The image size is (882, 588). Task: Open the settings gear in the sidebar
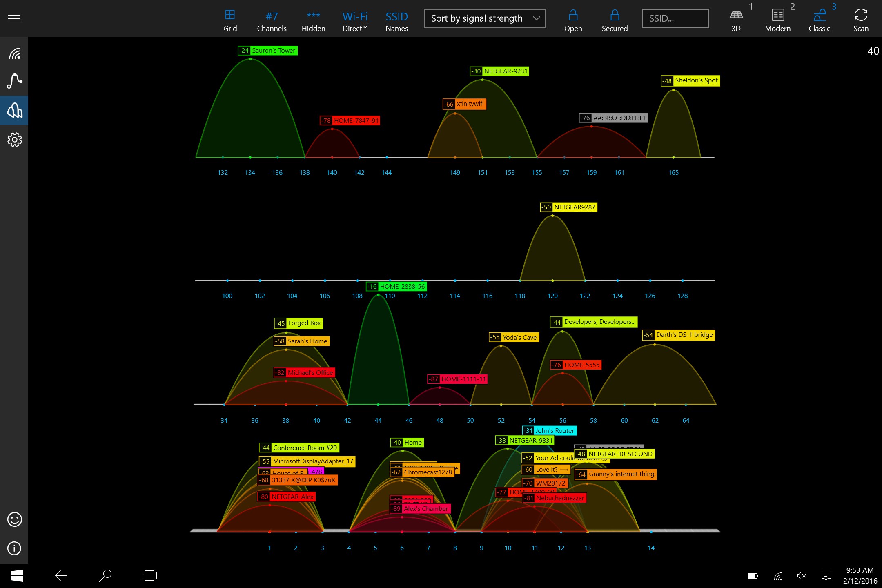14,140
